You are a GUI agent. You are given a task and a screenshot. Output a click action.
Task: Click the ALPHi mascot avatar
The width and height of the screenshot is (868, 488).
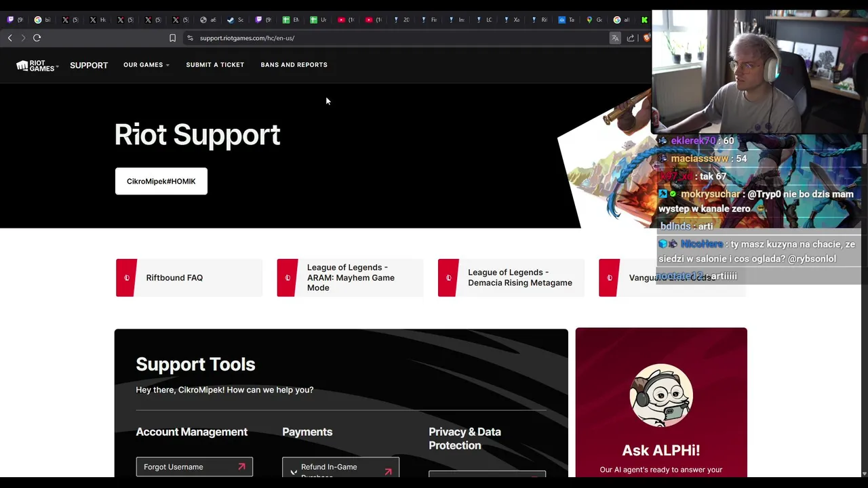pos(661,395)
